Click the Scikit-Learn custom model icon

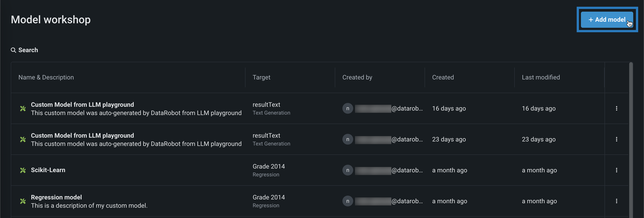pyautogui.click(x=23, y=170)
